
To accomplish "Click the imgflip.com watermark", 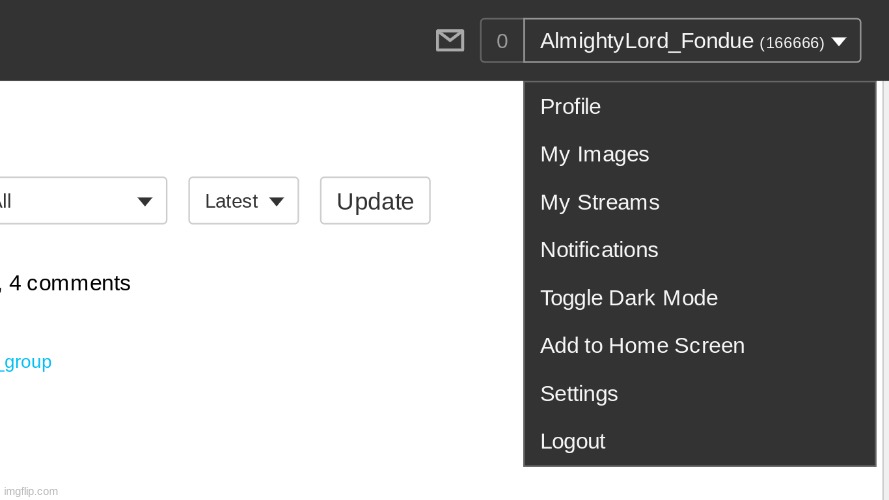I will [30, 491].
